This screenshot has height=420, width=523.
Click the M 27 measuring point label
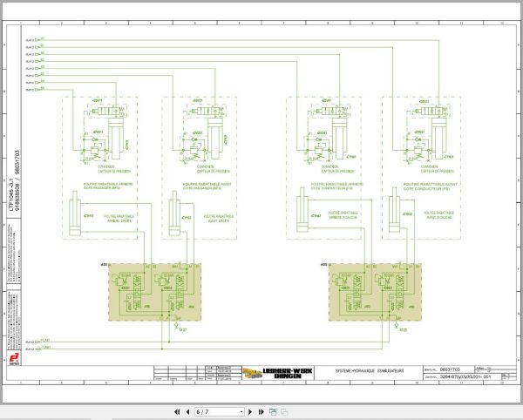[x=183, y=329]
